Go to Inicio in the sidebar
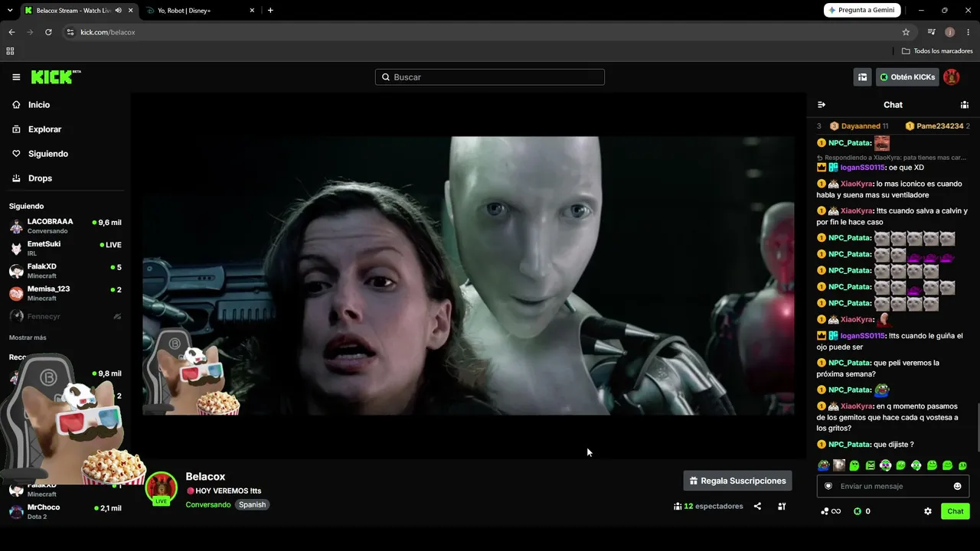 (x=39, y=105)
